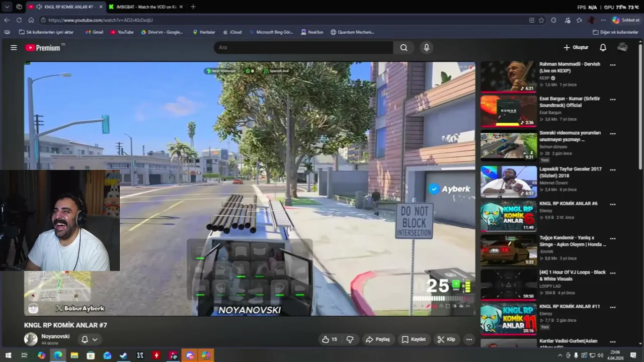The width and height of the screenshot is (644, 362).
Task: Open the taskbar clock showing 23:06
Action: pyautogui.click(x=615, y=355)
